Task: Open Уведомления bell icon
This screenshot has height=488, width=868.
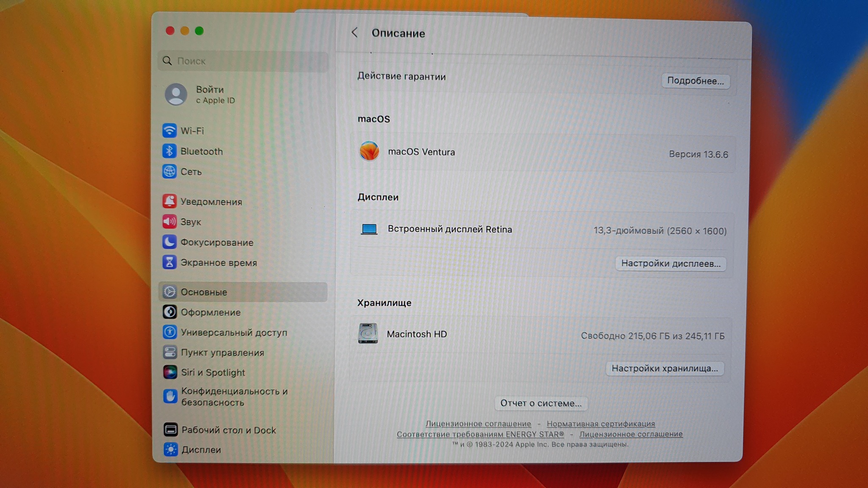Action: point(170,201)
